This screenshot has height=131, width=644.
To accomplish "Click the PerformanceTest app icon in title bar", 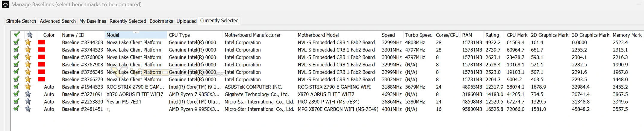I will pyautogui.click(x=5, y=4).
